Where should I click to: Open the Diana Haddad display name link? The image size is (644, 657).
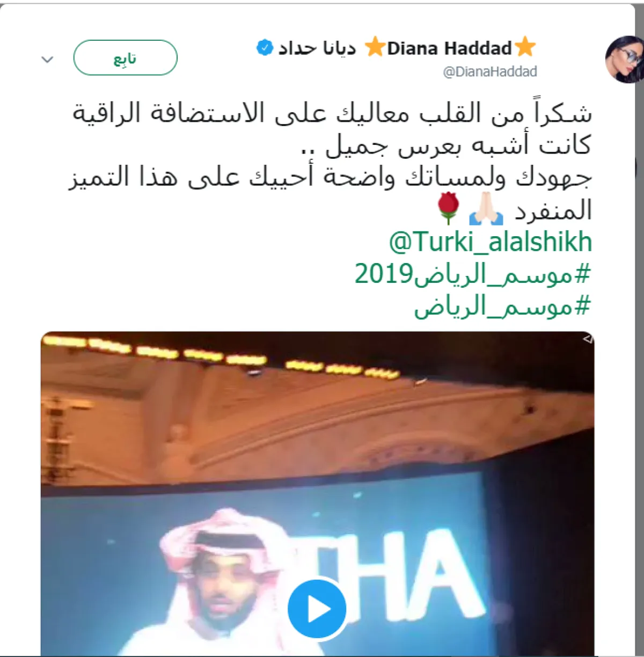449,48
